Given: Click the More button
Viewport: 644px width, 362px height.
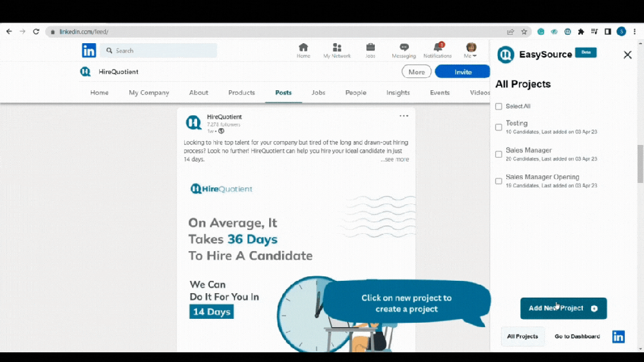Looking at the screenshot, I should coord(417,71).
